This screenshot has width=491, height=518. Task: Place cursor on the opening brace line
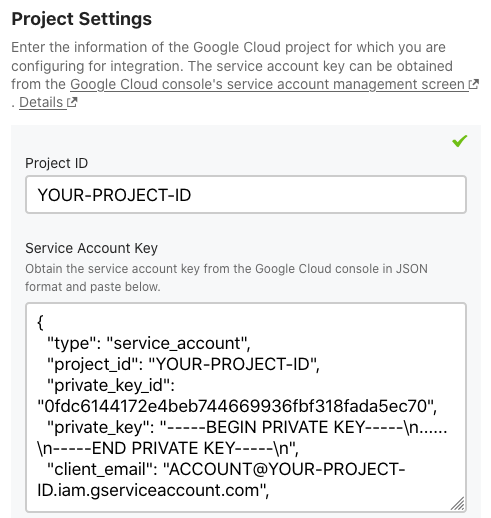pyautogui.click(x=40, y=323)
